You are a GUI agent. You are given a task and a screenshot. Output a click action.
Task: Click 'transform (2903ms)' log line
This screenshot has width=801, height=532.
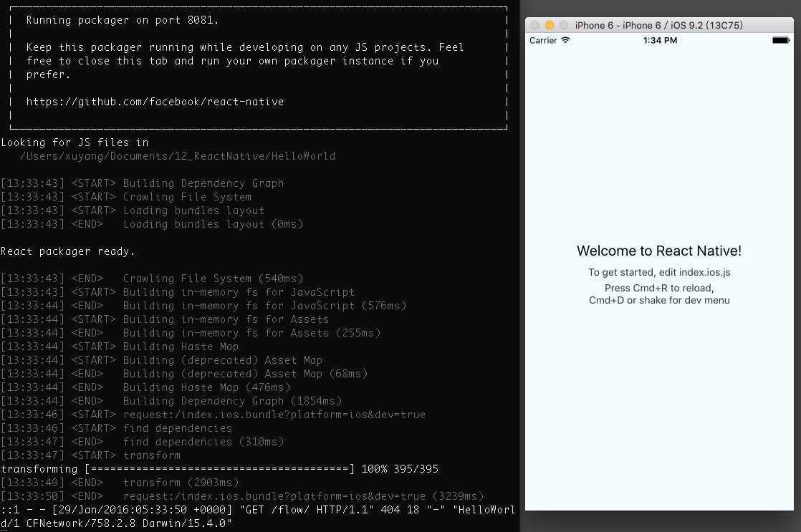(120, 483)
